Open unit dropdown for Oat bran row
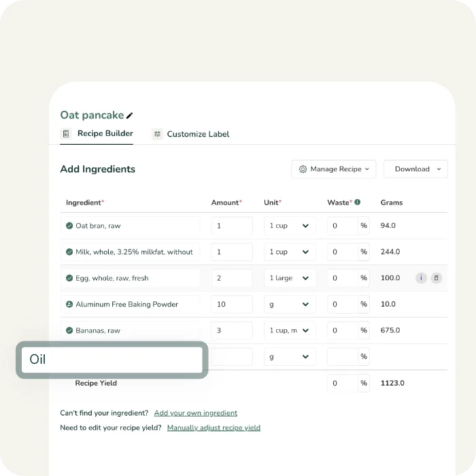Viewport: 476px width, 476px height. click(289, 226)
